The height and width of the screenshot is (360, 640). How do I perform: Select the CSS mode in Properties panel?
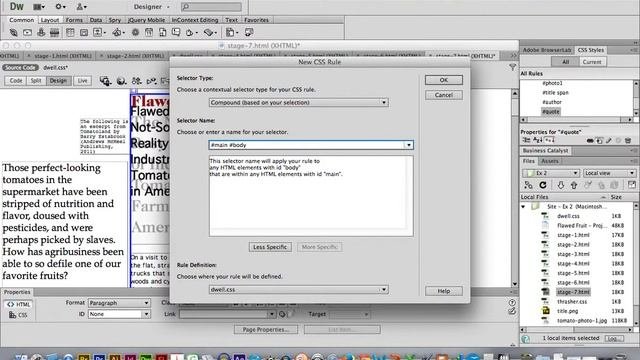[19, 315]
